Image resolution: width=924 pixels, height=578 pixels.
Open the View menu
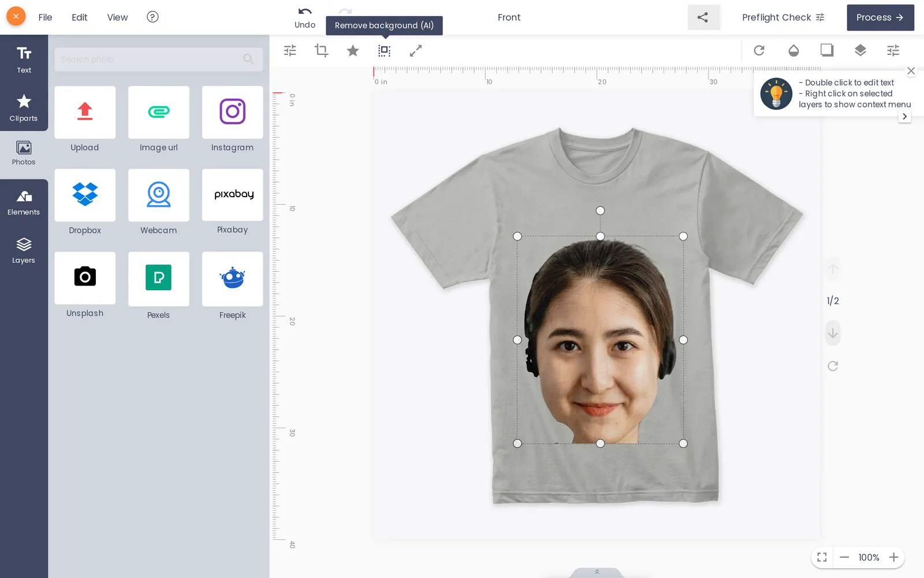coord(117,17)
